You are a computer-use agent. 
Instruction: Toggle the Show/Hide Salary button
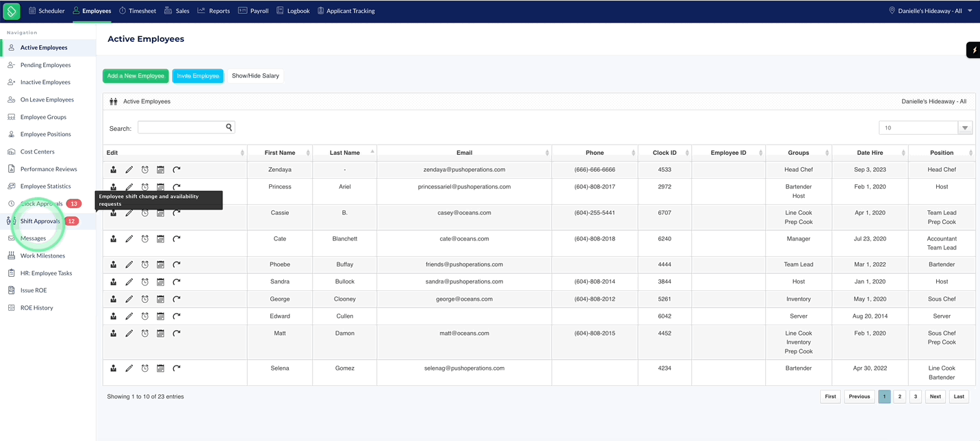[x=255, y=76]
